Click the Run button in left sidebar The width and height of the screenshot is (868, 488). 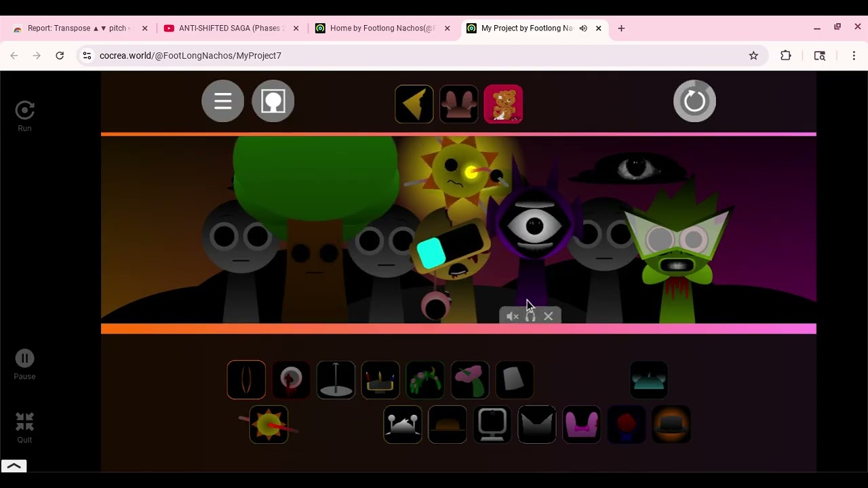pos(24,116)
